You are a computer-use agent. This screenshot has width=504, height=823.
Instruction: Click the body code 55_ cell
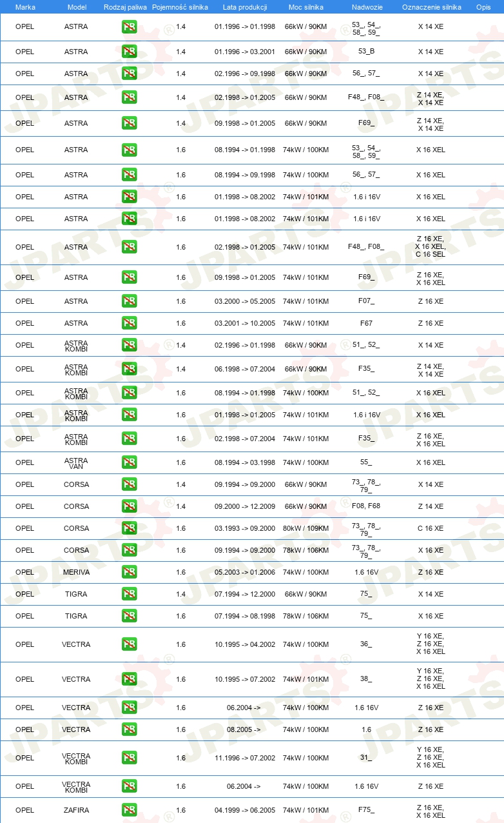(366, 462)
